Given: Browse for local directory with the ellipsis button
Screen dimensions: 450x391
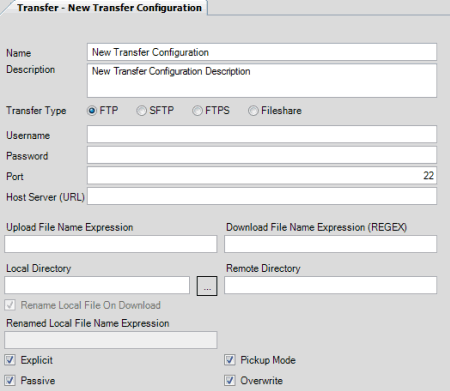Looking at the screenshot, I should click(x=207, y=286).
